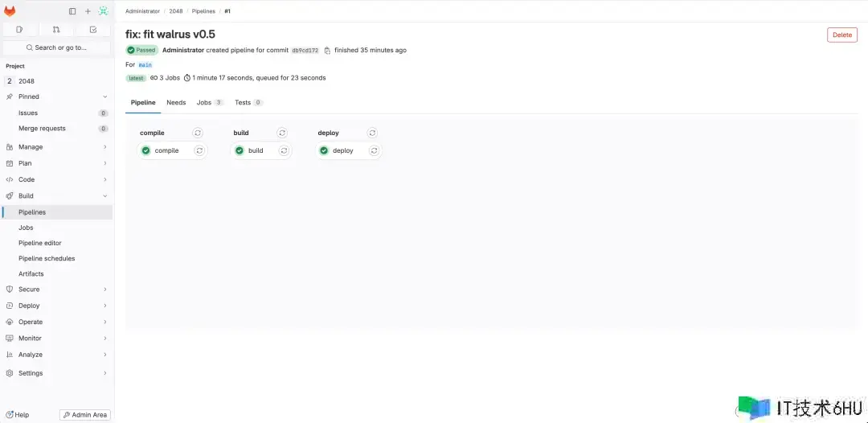The image size is (868, 423).
Task: Toggle the sidebar collapse icon
Action: click(72, 11)
